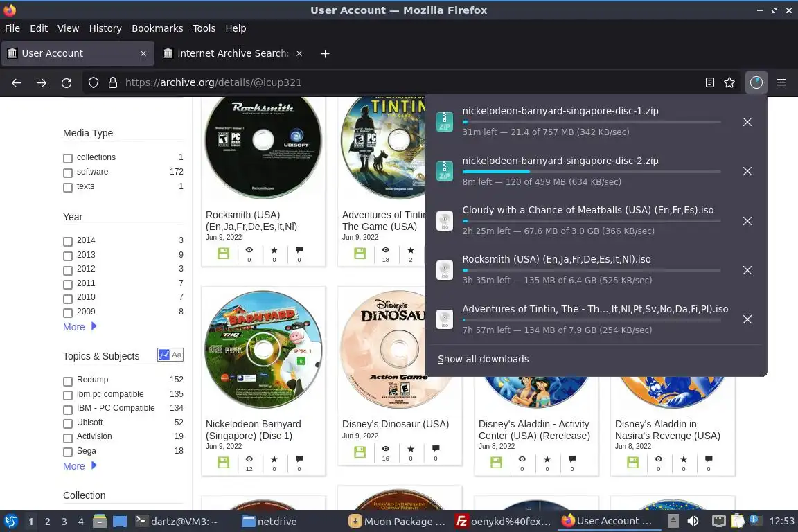
Task: Bookmark this page with the star icon
Action: click(x=729, y=82)
